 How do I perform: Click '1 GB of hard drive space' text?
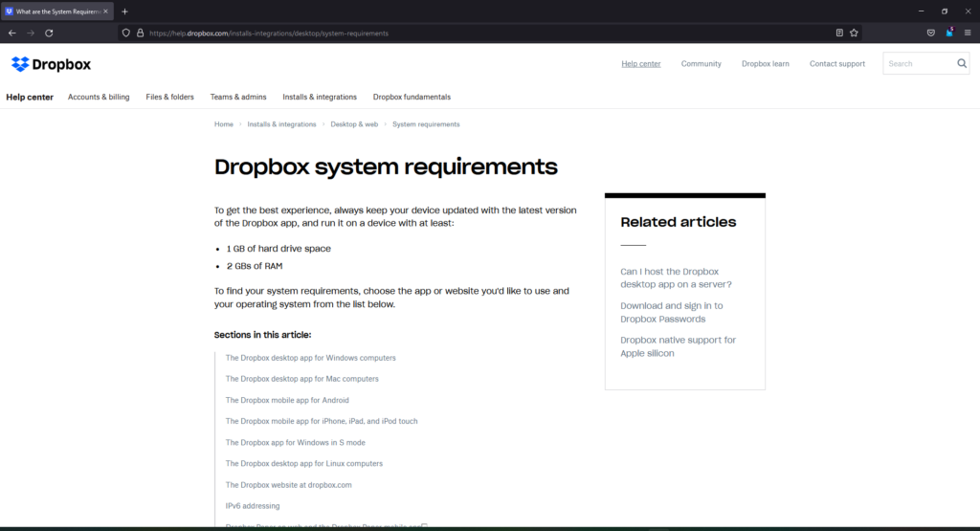pyautogui.click(x=278, y=249)
